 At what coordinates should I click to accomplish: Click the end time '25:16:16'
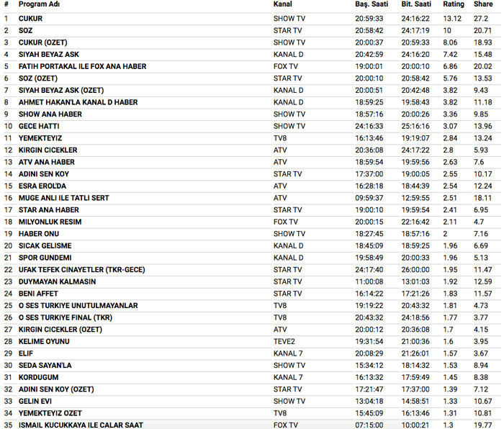click(x=415, y=126)
